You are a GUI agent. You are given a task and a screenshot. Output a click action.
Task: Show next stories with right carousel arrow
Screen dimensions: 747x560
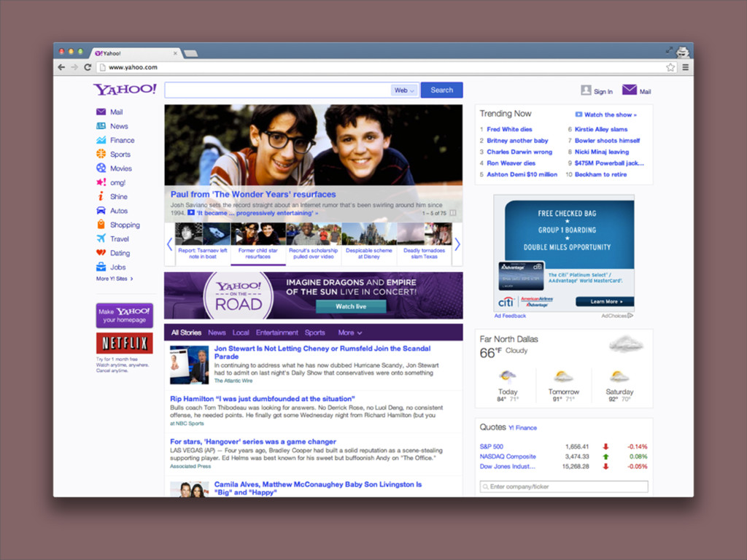pyautogui.click(x=457, y=244)
